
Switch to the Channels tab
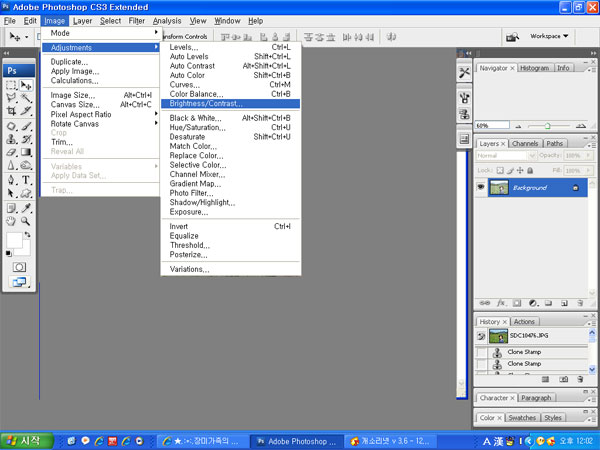tap(525, 143)
